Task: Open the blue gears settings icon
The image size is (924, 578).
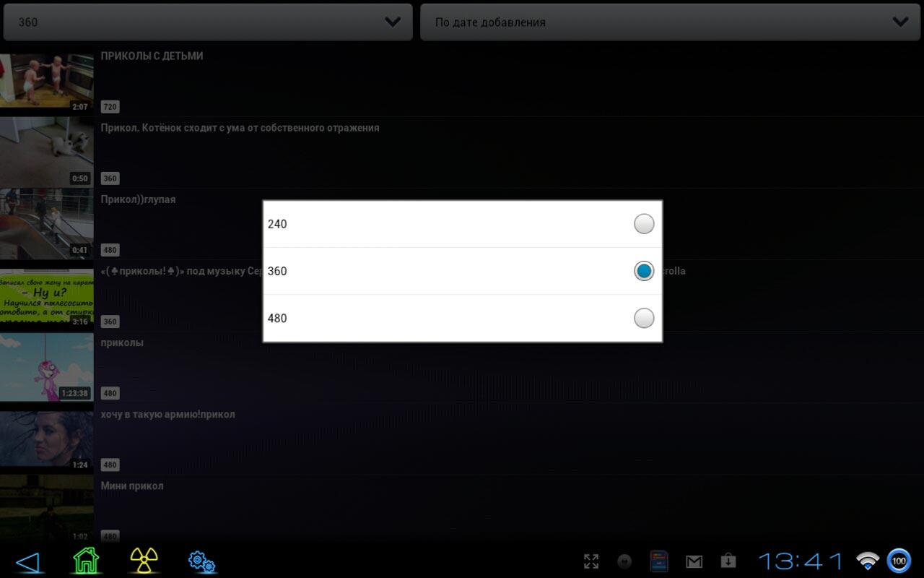Action: [x=201, y=561]
